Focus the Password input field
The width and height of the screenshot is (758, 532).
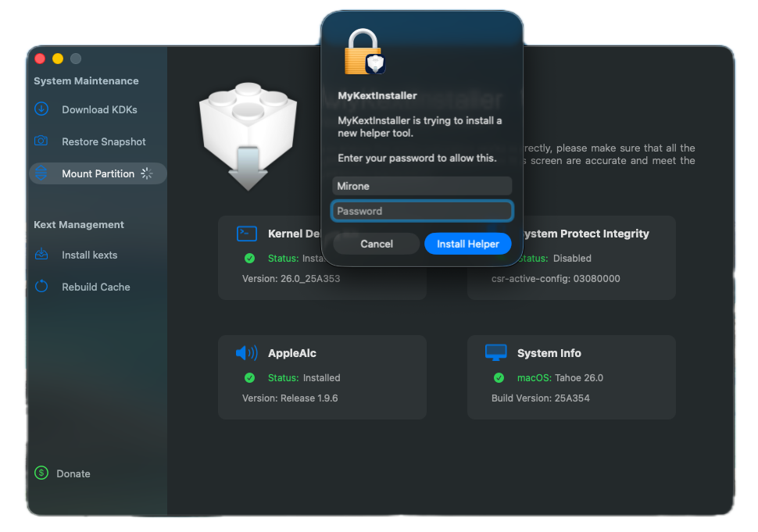(422, 211)
